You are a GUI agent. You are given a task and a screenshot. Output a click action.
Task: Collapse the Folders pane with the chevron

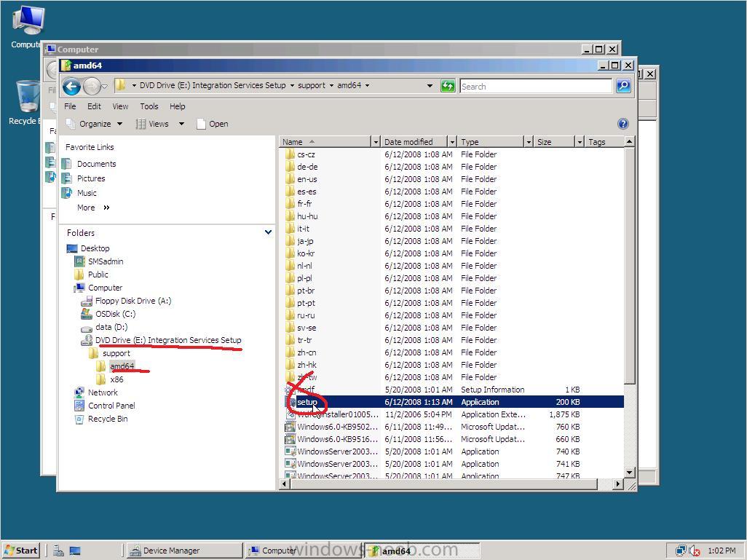coord(268,232)
